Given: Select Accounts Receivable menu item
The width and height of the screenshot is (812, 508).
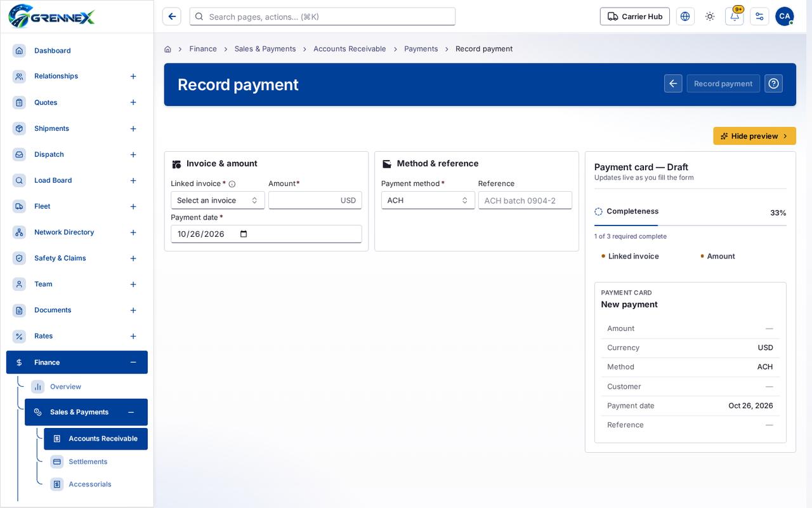Looking at the screenshot, I should (96, 439).
